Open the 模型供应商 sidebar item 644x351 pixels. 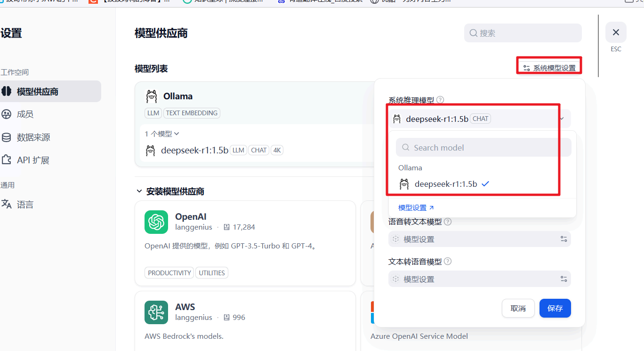[49, 91]
